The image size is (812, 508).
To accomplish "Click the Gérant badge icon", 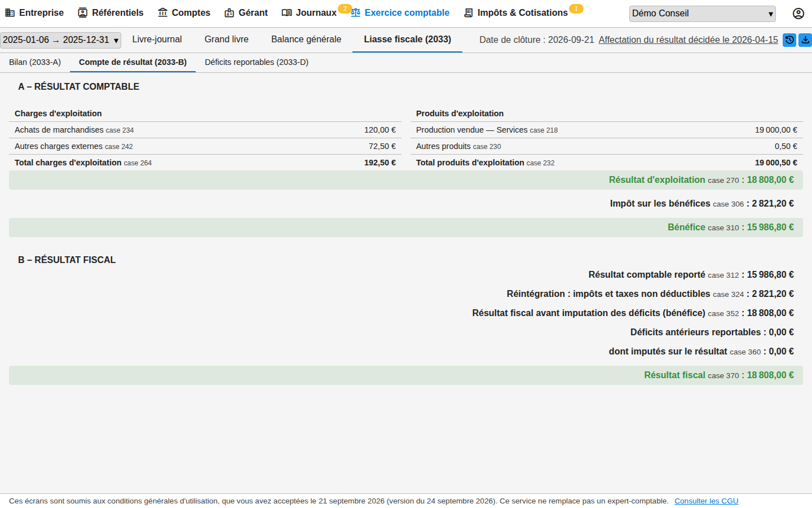I will point(230,12).
